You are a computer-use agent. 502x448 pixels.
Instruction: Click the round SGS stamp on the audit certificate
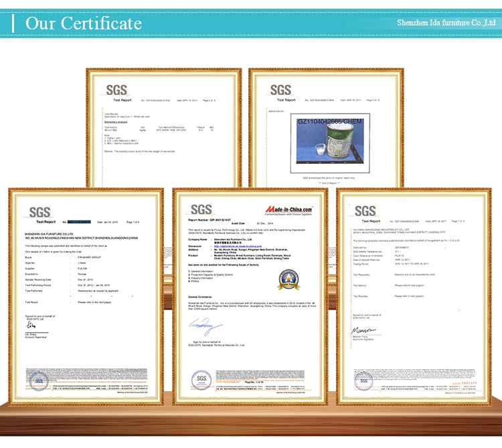(x=201, y=380)
